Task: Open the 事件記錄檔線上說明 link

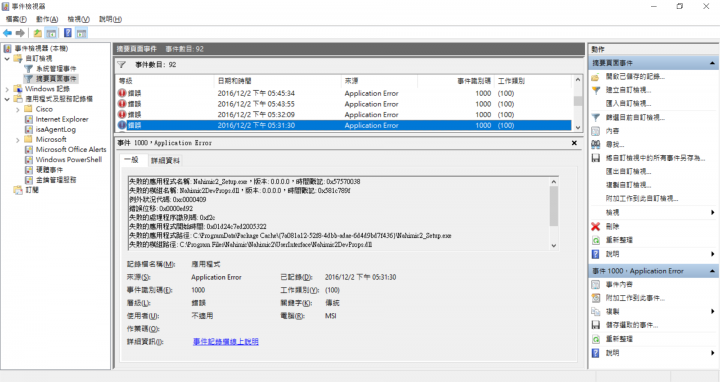Action: point(225,342)
